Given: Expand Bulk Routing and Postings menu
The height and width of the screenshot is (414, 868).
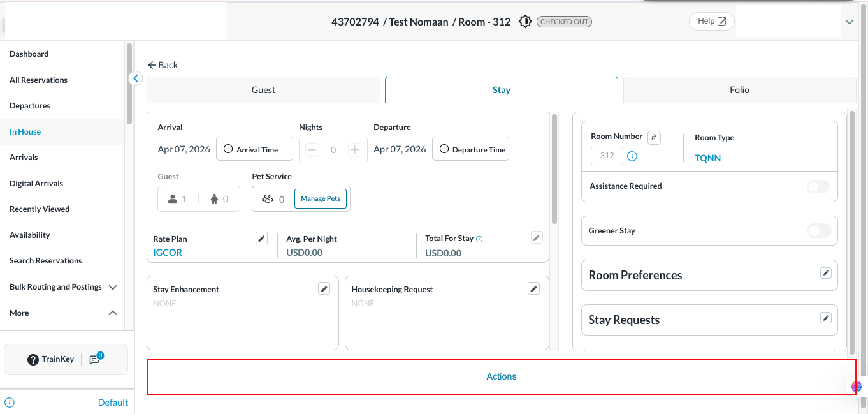Looking at the screenshot, I should point(113,287).
